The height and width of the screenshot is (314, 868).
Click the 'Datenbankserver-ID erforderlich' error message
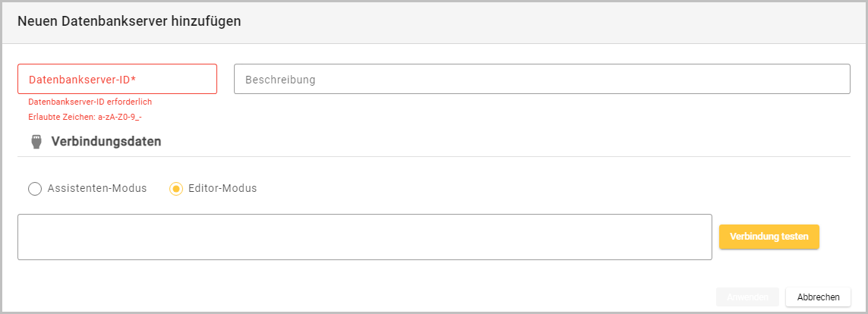(x=84, y=102)
